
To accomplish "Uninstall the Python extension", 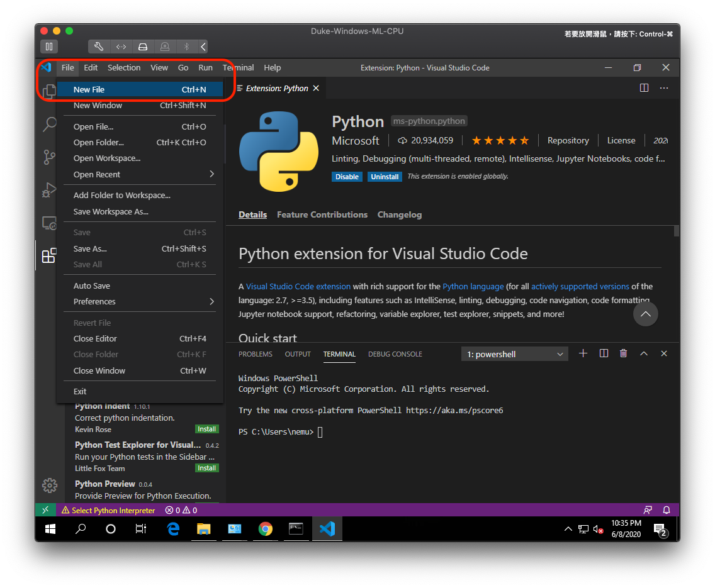I will 385,177.
